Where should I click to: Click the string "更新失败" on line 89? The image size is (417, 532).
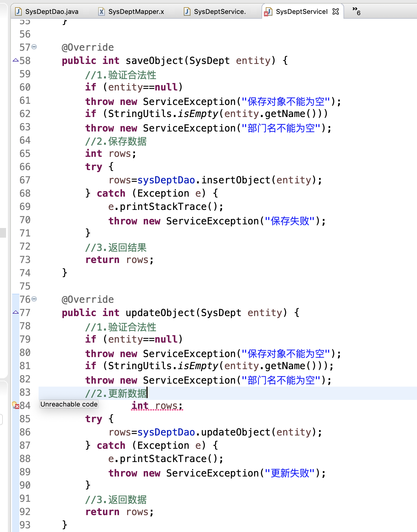(x=290, y=473)
